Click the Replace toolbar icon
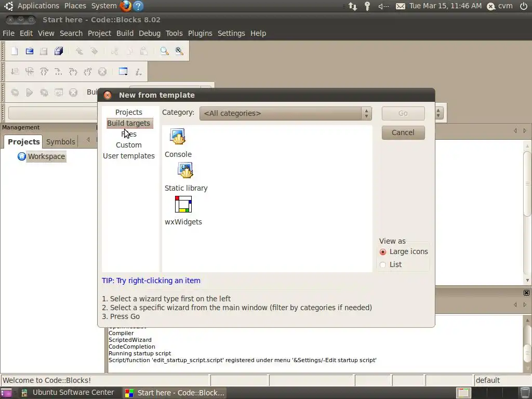Viewport: 532px width, 399px height. [x=179, y=51]
